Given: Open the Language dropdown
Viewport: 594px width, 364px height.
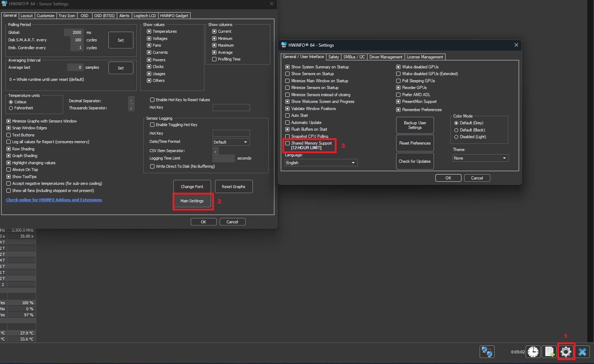Looking at the screenshot, I should (x=320, y=162).
